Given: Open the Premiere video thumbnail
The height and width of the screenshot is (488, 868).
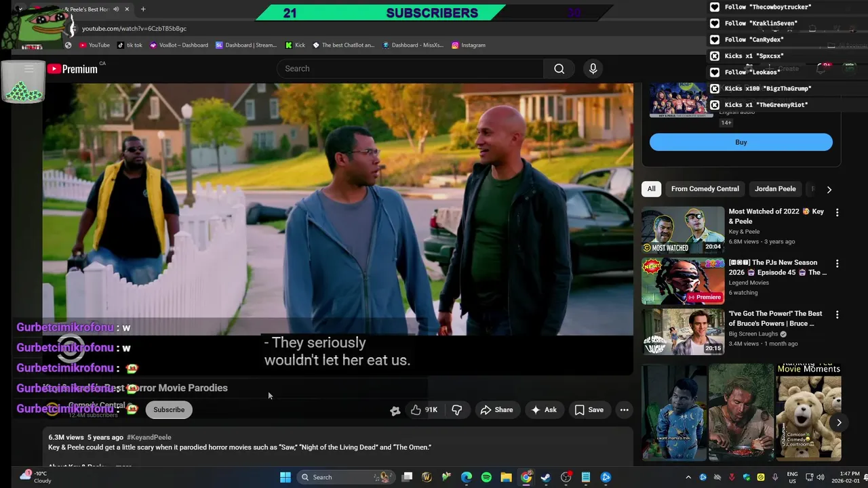Looking at the screenshot, I should click(x=683, y=281).
